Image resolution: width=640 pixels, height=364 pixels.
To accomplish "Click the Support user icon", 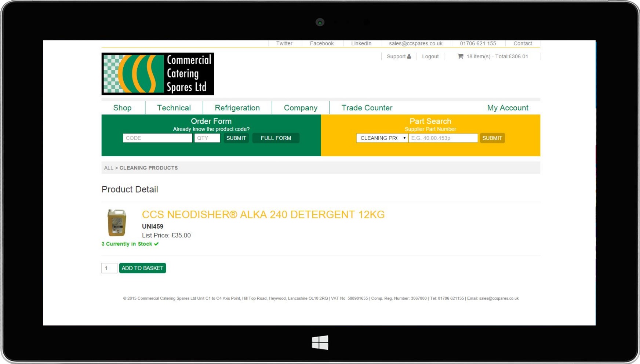I will [x=409, y=57].
